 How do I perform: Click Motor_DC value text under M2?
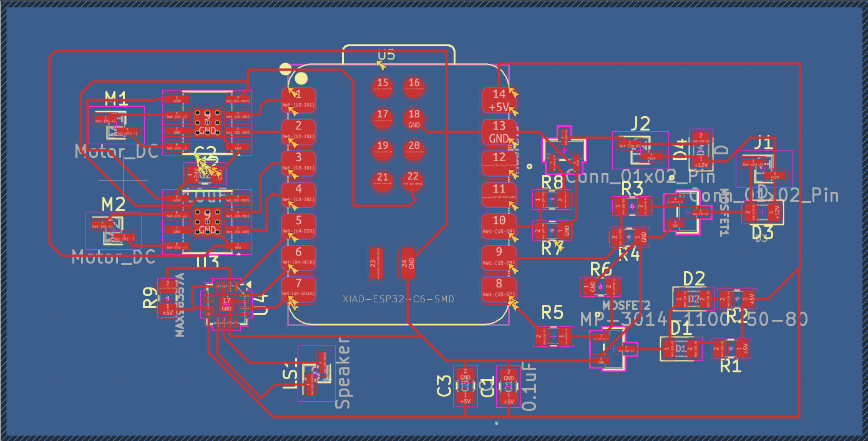pyautogui.click(x=113, y=257)
